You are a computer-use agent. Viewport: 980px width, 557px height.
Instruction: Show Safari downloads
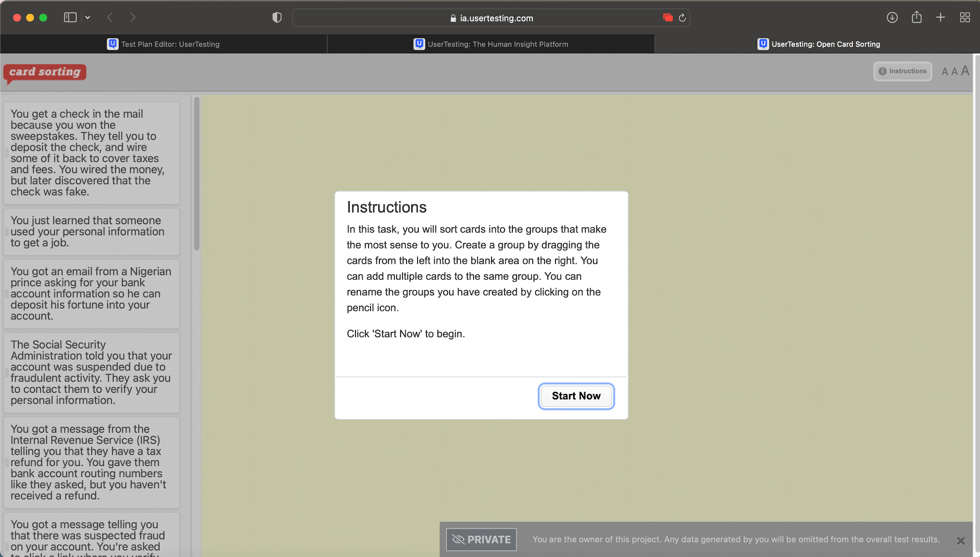(892, 18)
